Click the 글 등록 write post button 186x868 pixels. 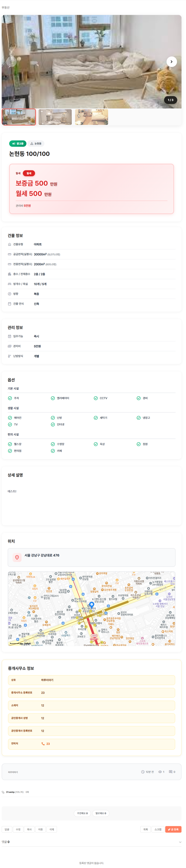tap(173, 829)
